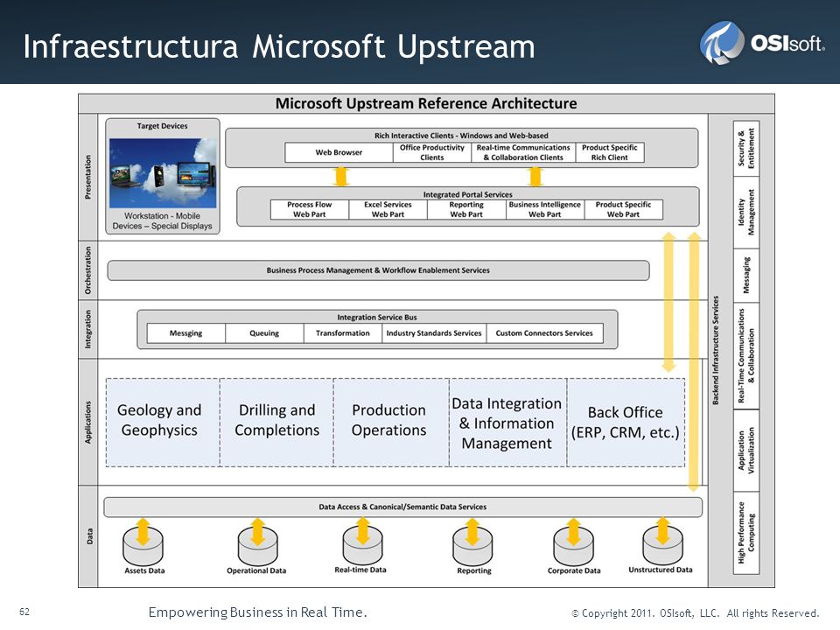
Task: Click the Drilling and Completions application block
Action: pyautogui.click(x=277, y=422)
